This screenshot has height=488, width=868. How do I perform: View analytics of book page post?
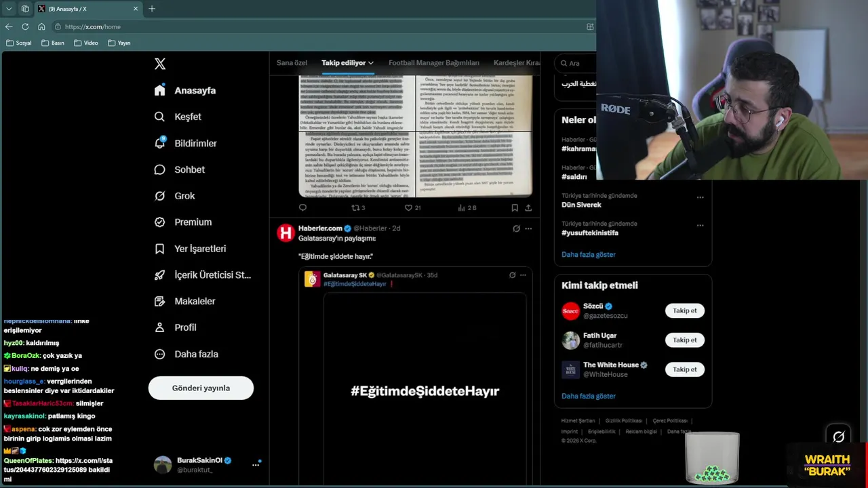tap(467, 207)
